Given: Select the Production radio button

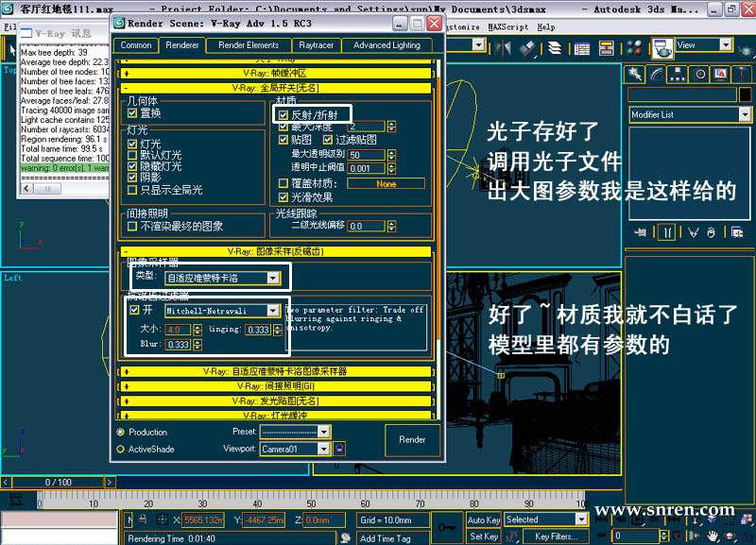Looking at the screenshot, I should pos(121,432).
